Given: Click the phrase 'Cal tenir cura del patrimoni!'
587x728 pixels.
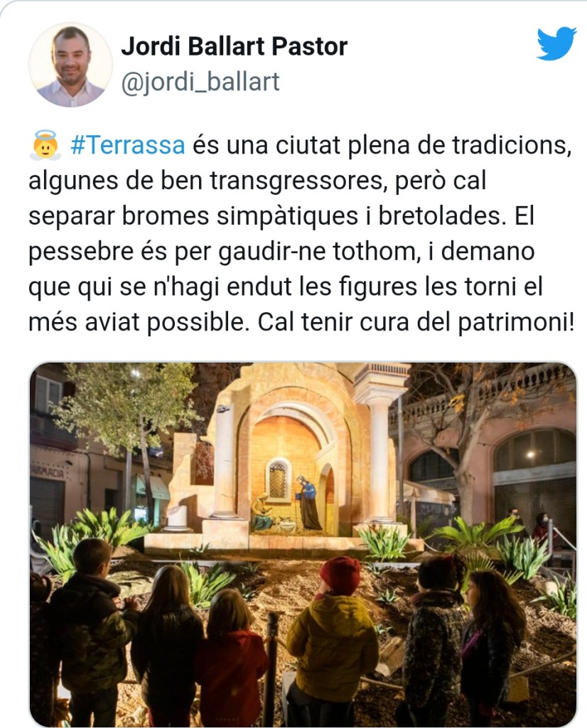Looking at the screenshot, I should tap(416, 322).
